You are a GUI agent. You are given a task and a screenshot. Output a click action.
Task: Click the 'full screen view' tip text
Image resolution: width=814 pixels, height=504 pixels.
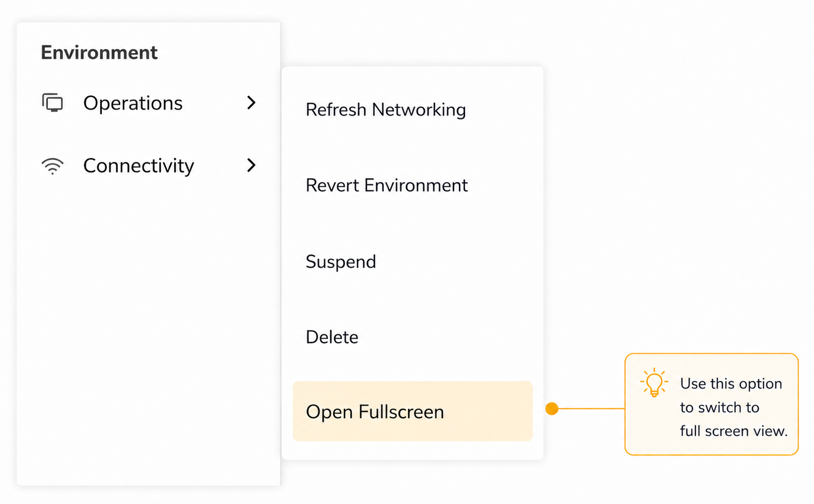coord(733,431)
